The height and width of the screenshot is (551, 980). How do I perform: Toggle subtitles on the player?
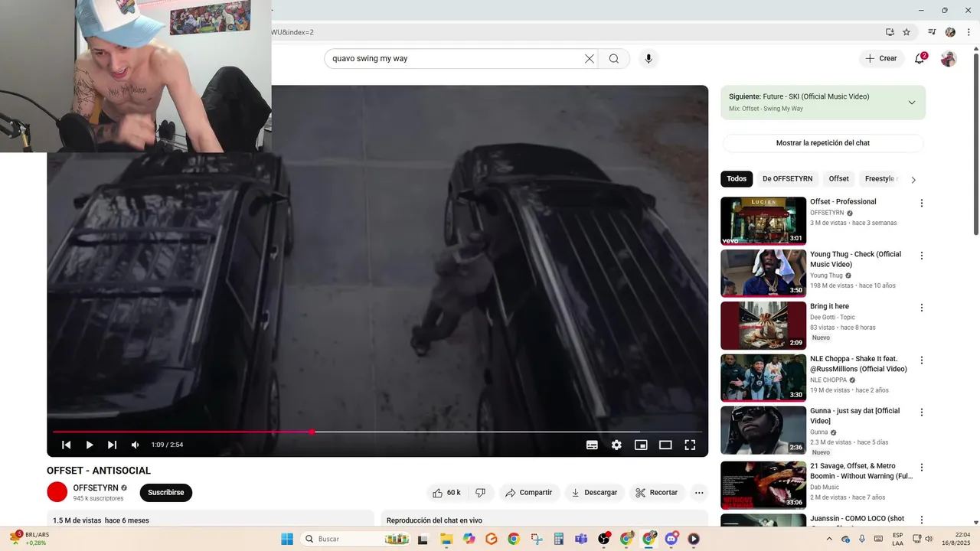pyautogui.click(x=592, y=445)
